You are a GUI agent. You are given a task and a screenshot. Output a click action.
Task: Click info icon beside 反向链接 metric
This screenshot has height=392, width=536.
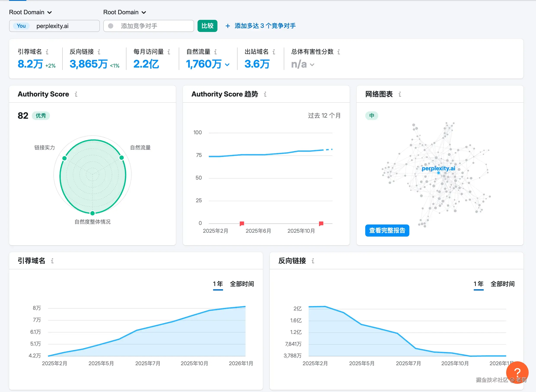point(99,52)
